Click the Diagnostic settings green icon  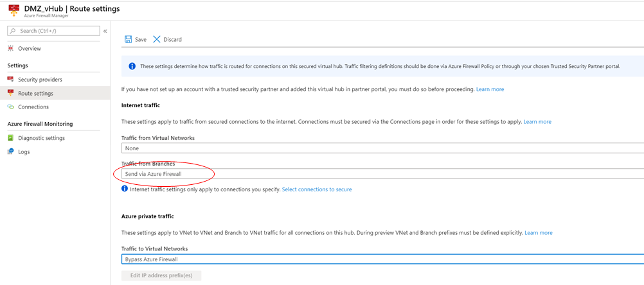click(11, 138)
